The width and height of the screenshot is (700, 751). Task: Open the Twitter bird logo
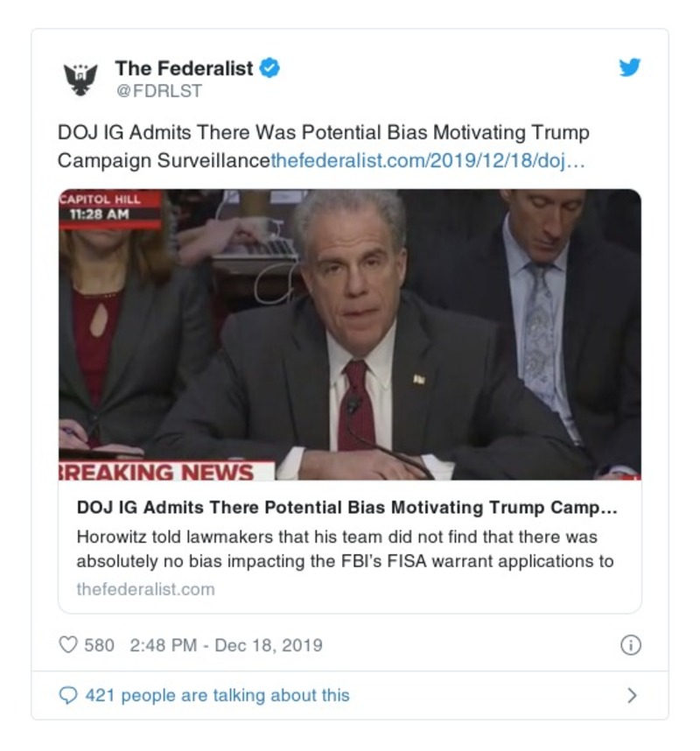pyautogui.click(x=630, y=67)
